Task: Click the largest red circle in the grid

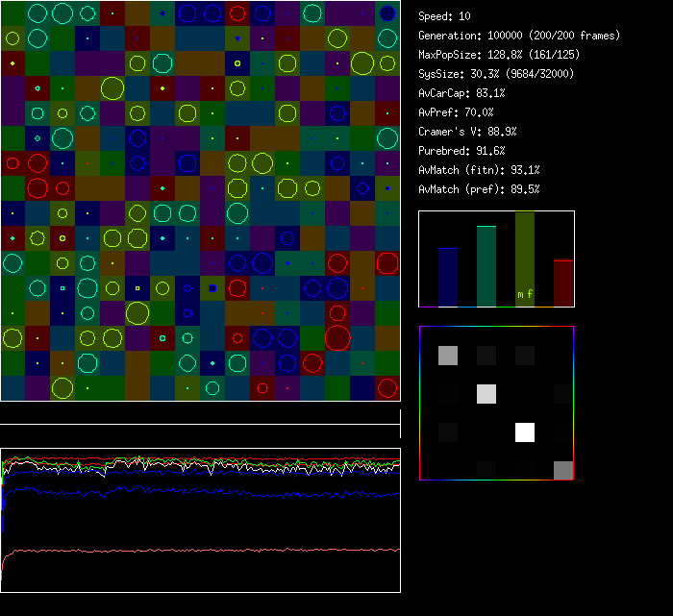Action: [x=337, y=338]
